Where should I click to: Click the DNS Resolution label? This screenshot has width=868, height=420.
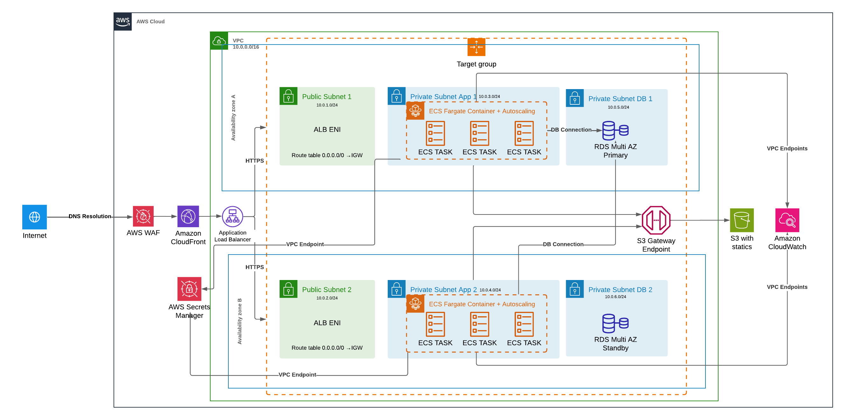tap(90, 216)
